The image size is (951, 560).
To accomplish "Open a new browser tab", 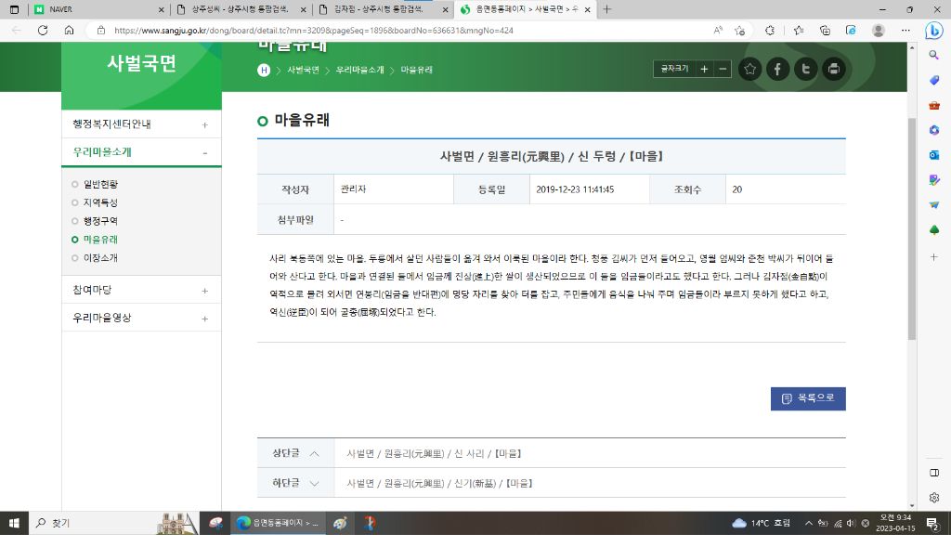I will (x=607, y=9).
